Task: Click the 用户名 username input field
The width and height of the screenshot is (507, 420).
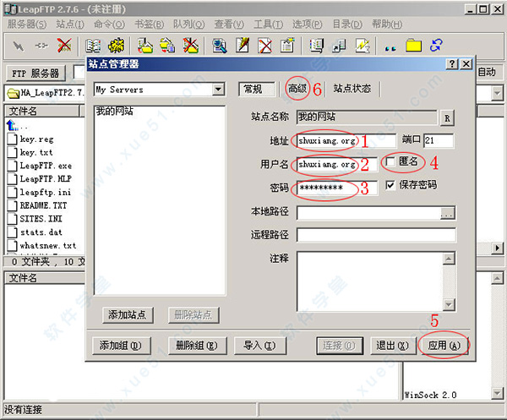Action: click(336, 165)
